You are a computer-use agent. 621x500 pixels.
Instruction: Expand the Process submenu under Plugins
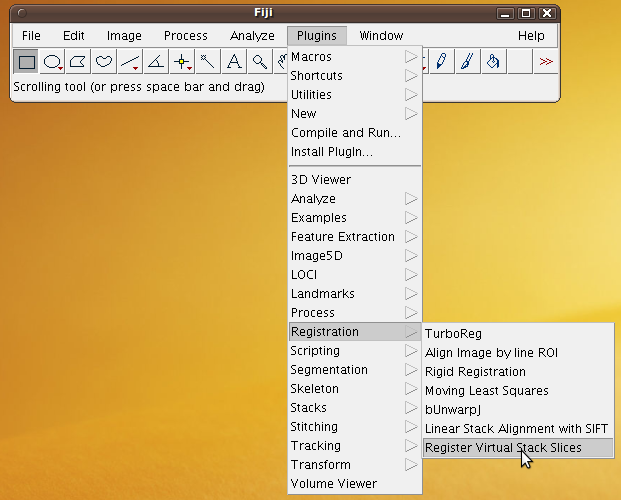pyautogui.click(x=354, y=313)
